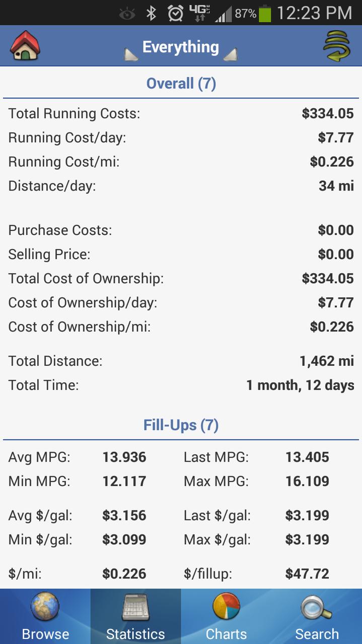Viewport: 362px width, 644px height.
Task: Tap the alarm clock status bar icon
Action: (175, 13)
